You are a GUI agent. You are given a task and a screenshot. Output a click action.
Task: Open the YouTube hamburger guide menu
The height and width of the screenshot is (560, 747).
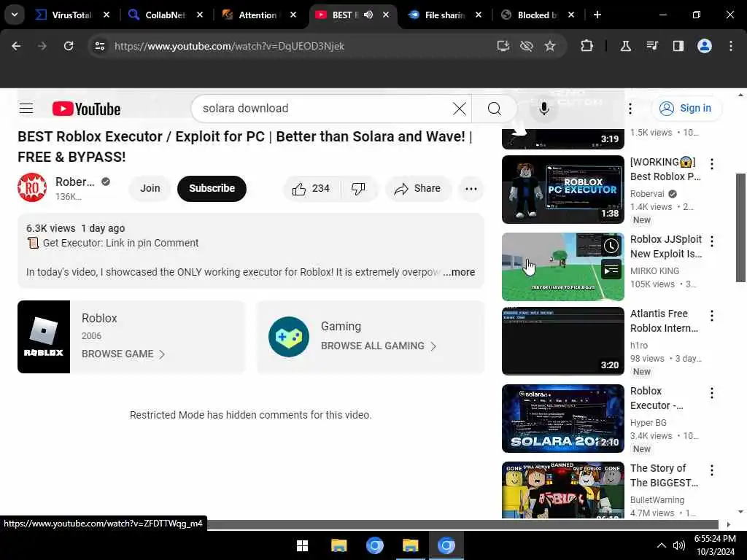[x=26, y=109]
